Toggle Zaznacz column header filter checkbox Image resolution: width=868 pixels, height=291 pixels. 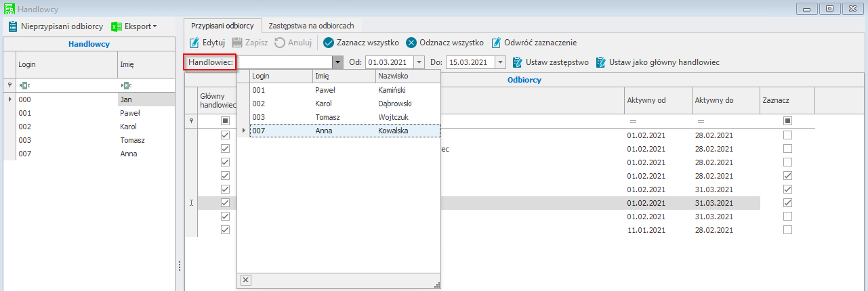click(787, 120)
